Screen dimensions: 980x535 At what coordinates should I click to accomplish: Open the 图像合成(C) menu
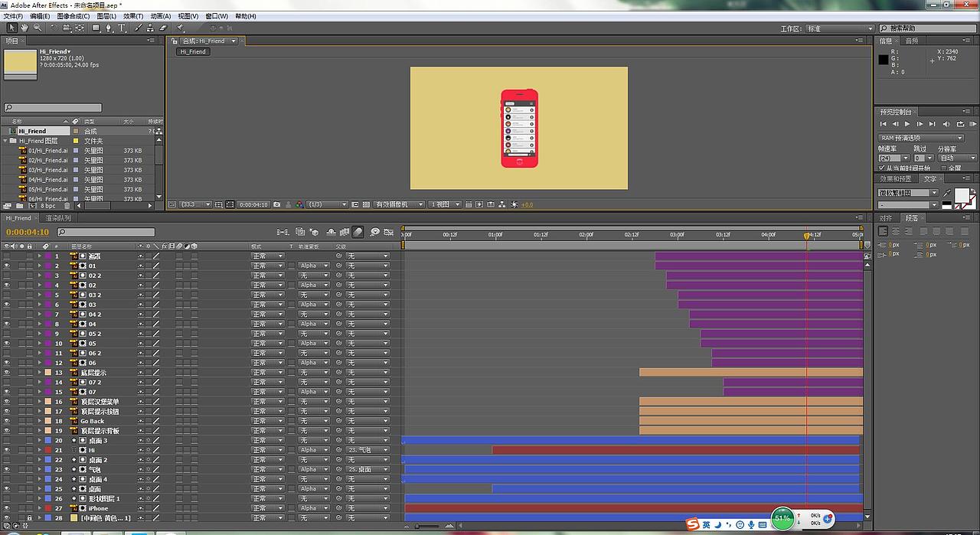click(75, 16)
